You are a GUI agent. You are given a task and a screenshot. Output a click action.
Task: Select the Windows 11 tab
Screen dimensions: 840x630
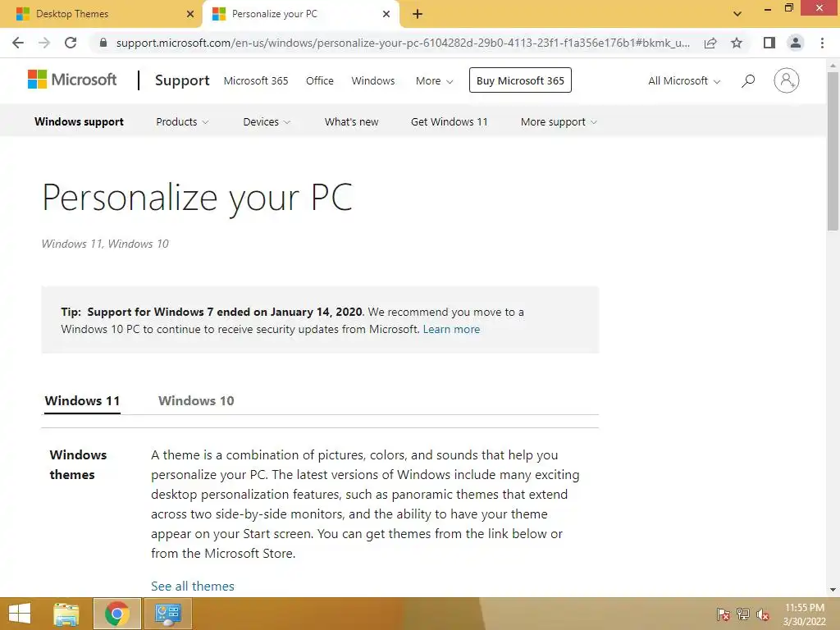pyautogui.click(x=82, y=401)
